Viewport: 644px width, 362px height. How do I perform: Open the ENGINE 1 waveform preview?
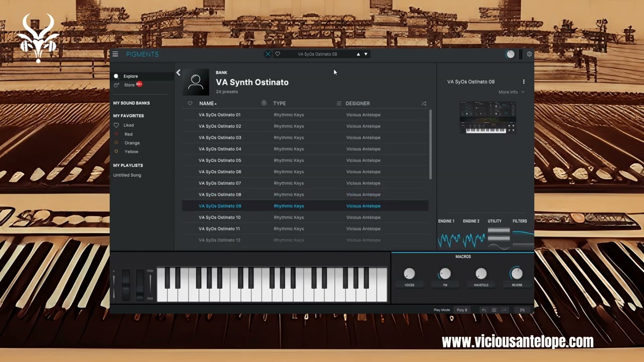click(449, 239)
